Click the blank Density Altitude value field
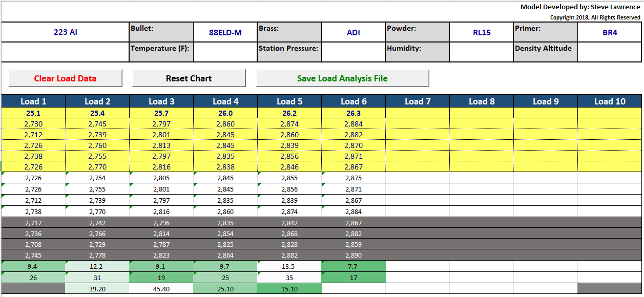The width and height of the screenshot is (644, 297). point(609,52)
